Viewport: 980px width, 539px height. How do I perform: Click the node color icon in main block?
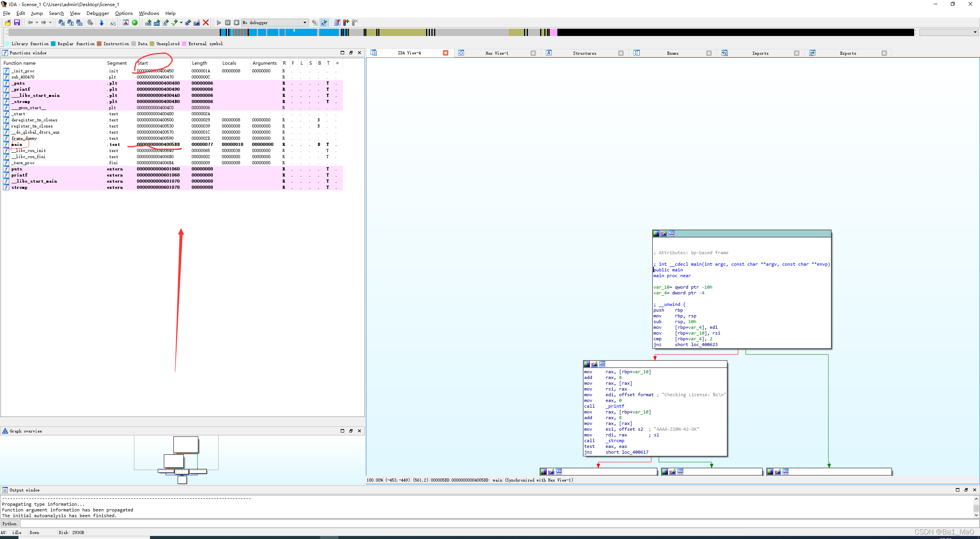click(x=656, y=234)
